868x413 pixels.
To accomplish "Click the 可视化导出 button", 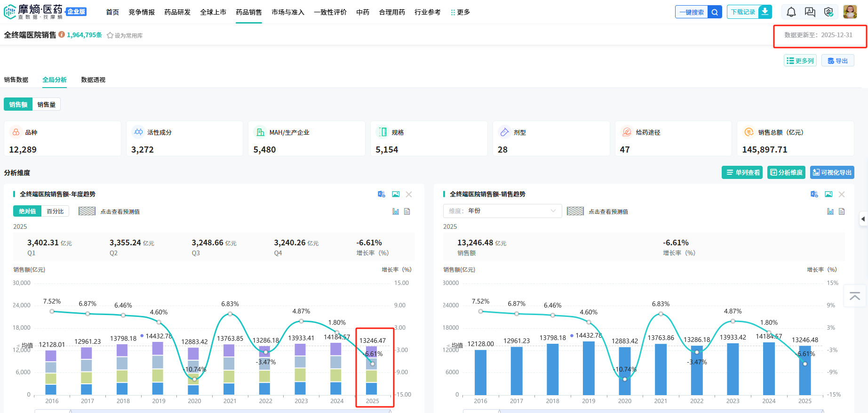I will [x=832, y=172].
